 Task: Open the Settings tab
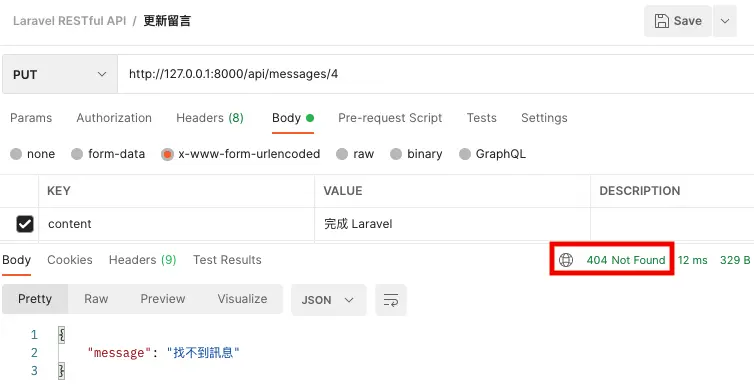[x=544, y=118]
